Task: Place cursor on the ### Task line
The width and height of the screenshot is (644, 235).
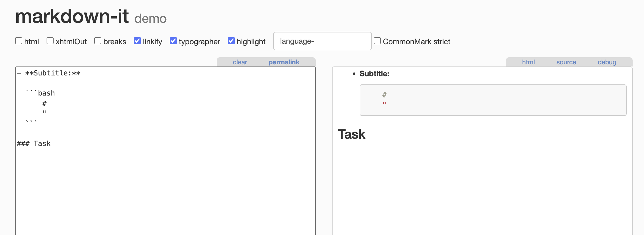Action: [34, 144]
